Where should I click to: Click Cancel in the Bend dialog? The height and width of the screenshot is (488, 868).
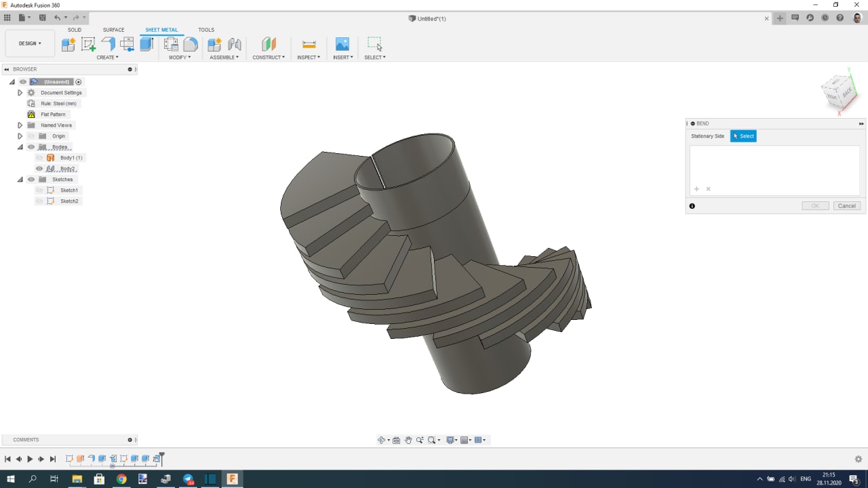(x=847, y=206)
